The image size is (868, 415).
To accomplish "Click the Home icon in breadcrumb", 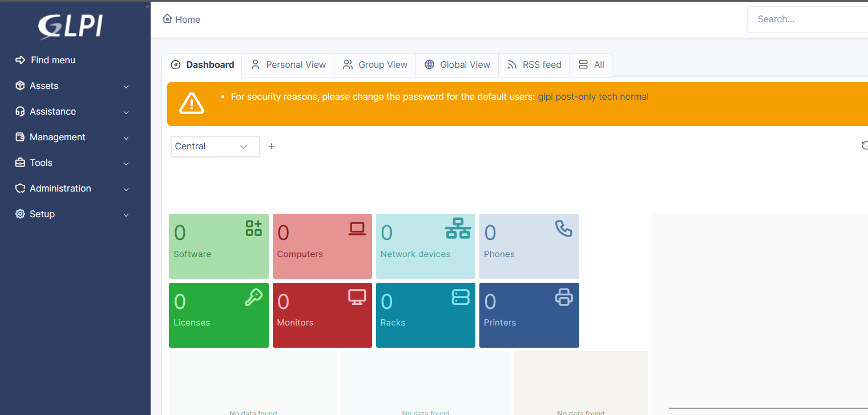I will (167, 19).
